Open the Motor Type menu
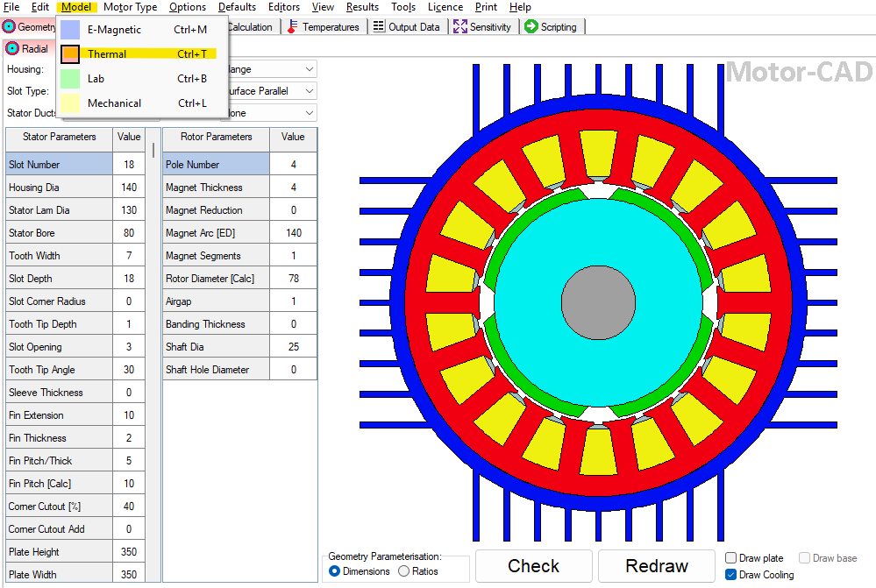 click(130, 7)
